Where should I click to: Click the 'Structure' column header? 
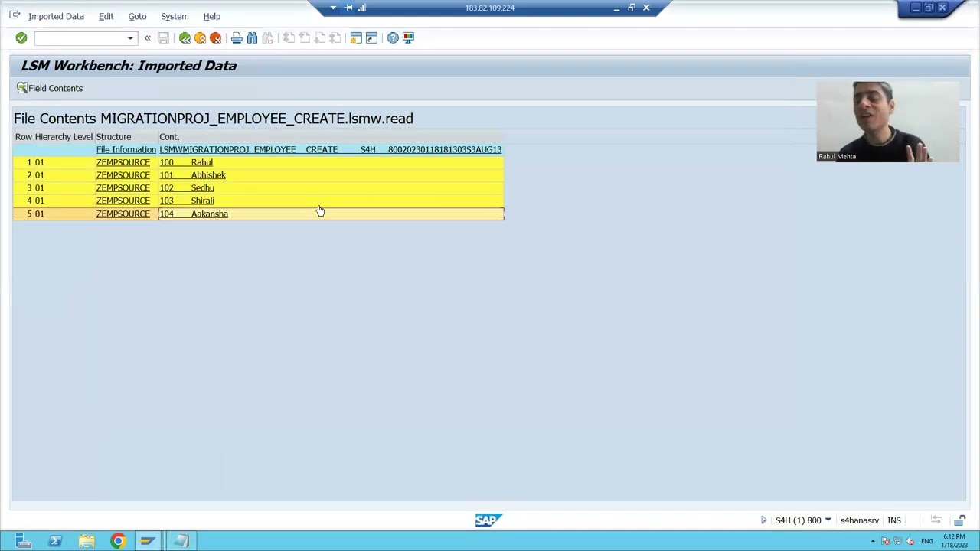click(x=113, y=137)
